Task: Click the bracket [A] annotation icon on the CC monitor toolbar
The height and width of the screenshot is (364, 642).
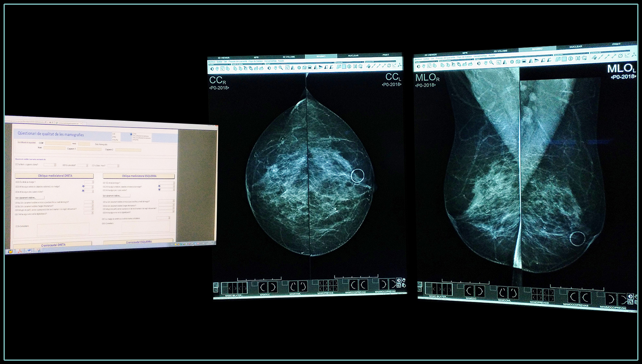Action: (x=355, y=66)
